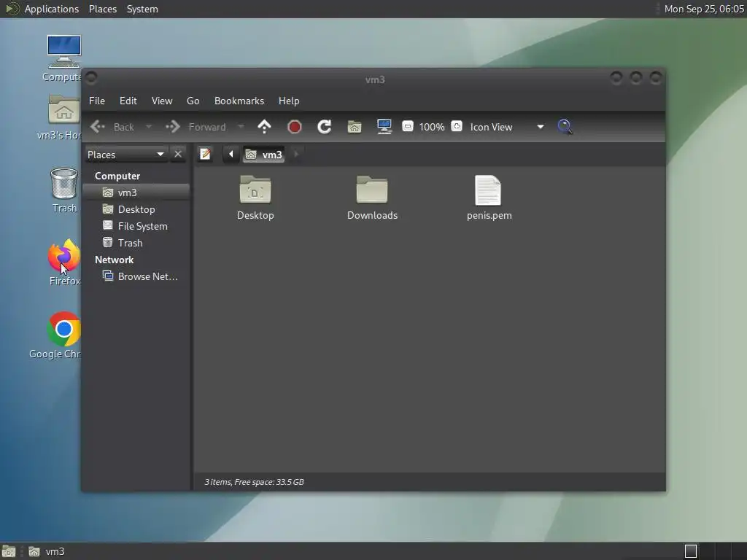Open the System panel menu
This screenshot has height=560, width=747.
(142, 9)
